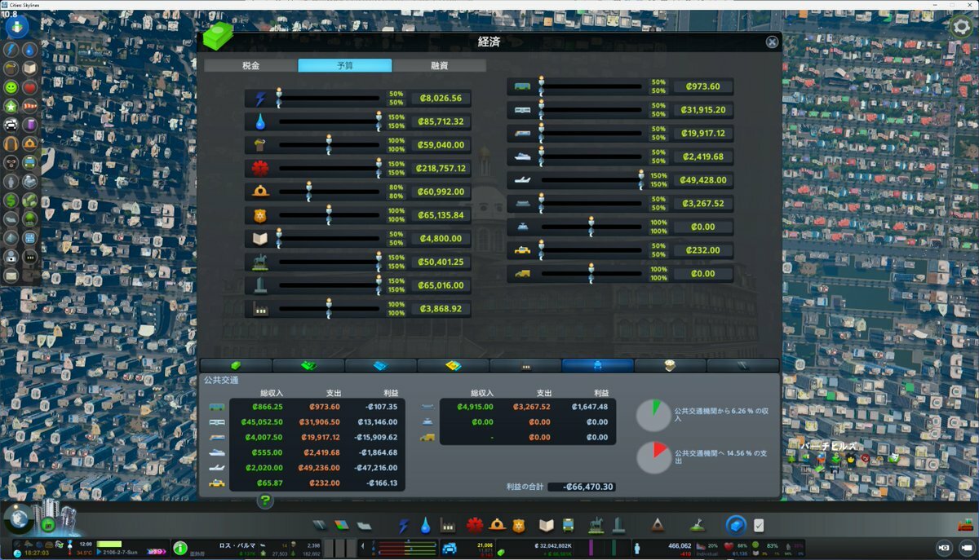Click the city funds ₡32,042,802K display
Image resolution: width=979 pixels, height=560 pixels.
(x=552, y=545)
